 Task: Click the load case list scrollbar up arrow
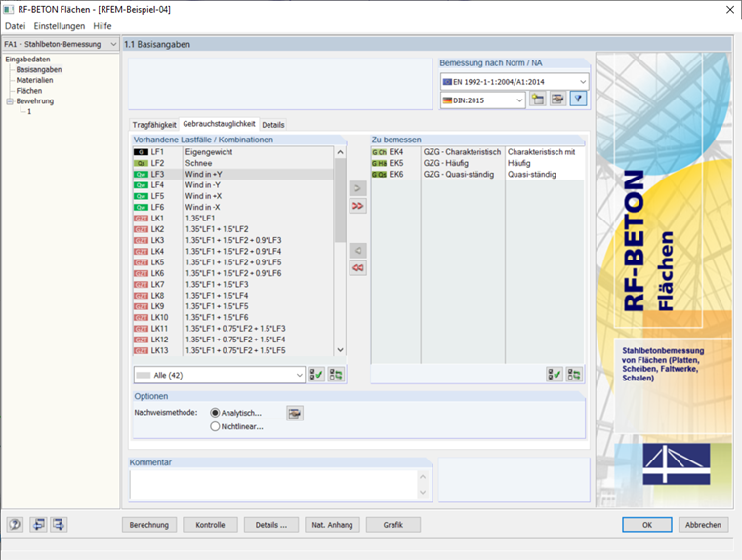point(340,152)
